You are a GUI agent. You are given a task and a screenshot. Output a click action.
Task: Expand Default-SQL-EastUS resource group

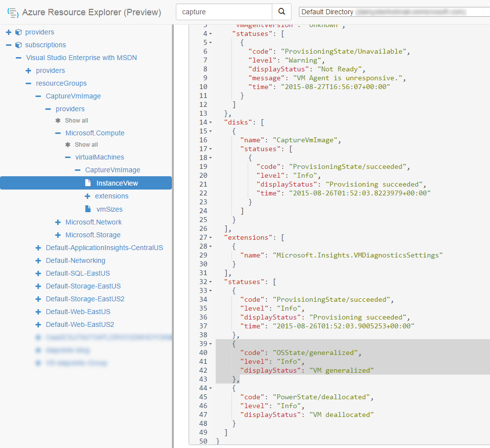(38, 273)
